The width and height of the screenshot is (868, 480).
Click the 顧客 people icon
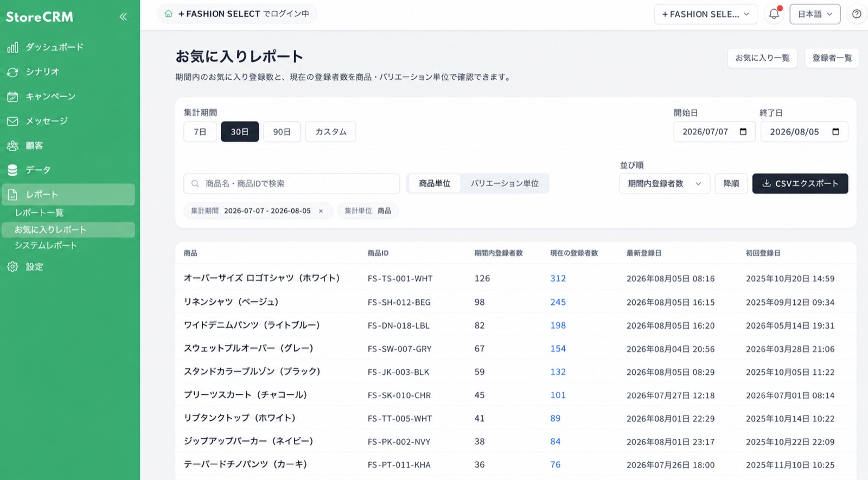click(x=12, y=146)
